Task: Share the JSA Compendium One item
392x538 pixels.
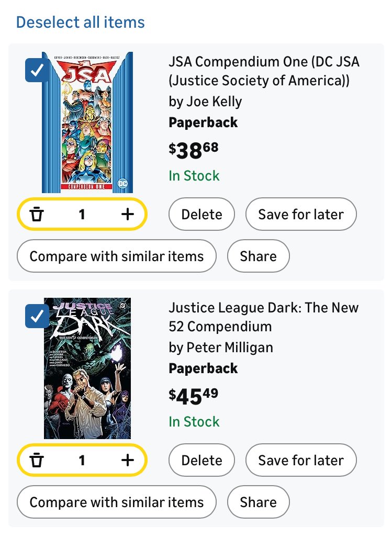Action: 259,256
